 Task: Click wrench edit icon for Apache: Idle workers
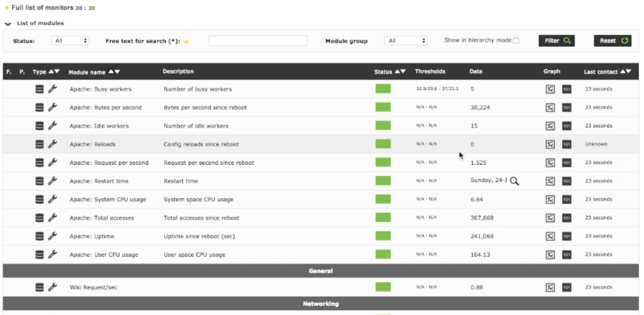click(x=52, y=126)
